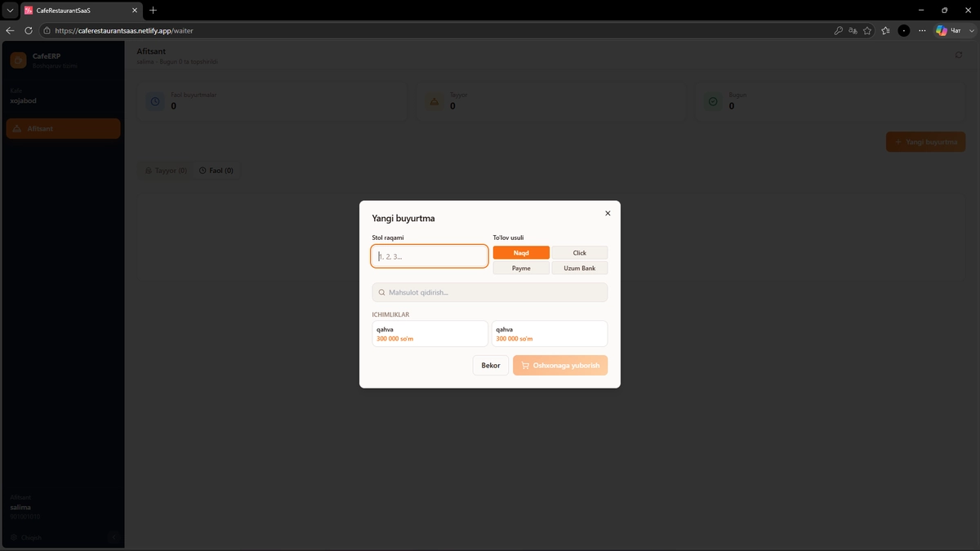Switch to the Tayyor (0) tab
The height and width of the screenshot is (551, 980).
point(166,171)
